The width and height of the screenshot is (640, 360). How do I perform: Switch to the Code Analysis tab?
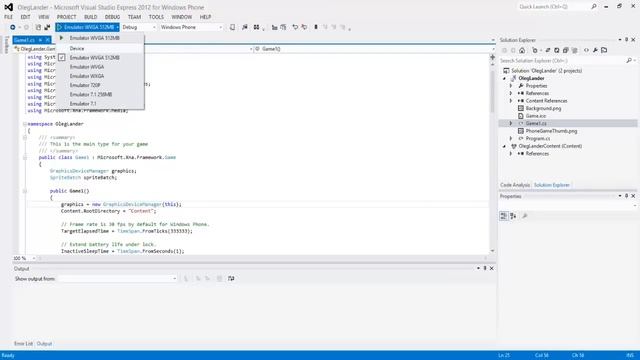tap(515, 185)
